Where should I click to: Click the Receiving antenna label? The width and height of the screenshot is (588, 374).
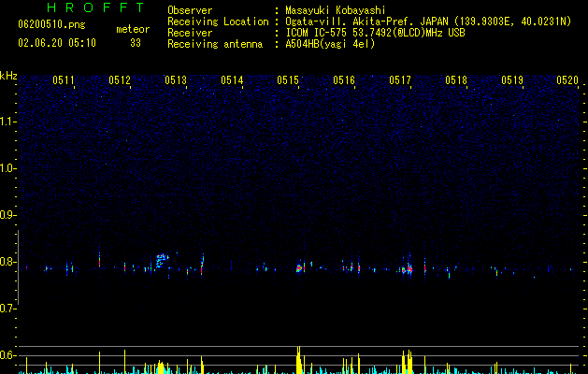(215, 44)
